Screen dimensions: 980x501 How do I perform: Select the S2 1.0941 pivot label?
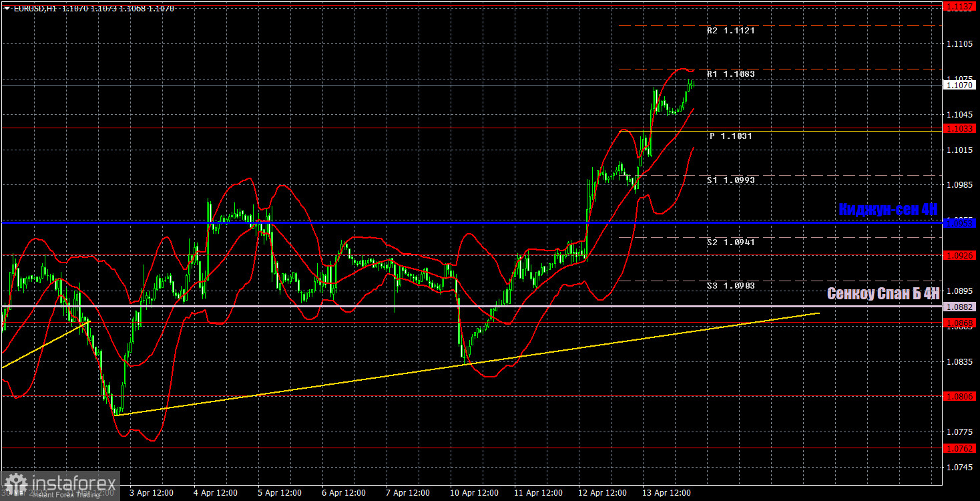pyautogui.click(x=730, y=242)
